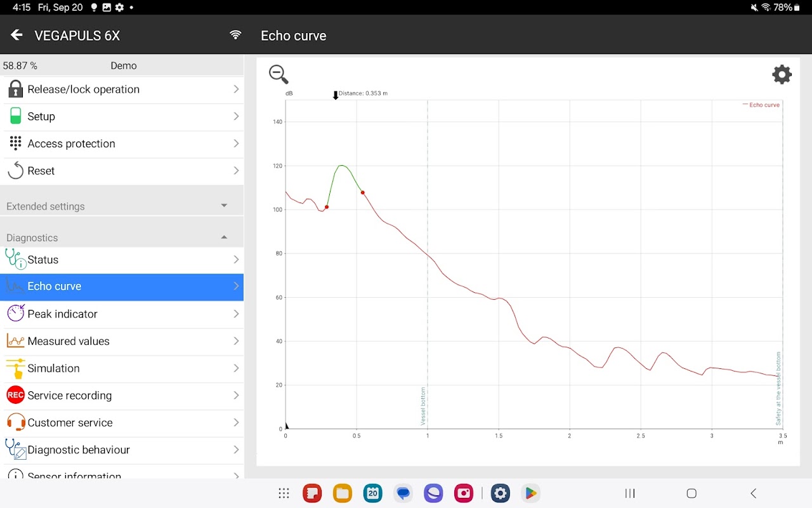Open Simulation via its icon

[x=15, y=368]
